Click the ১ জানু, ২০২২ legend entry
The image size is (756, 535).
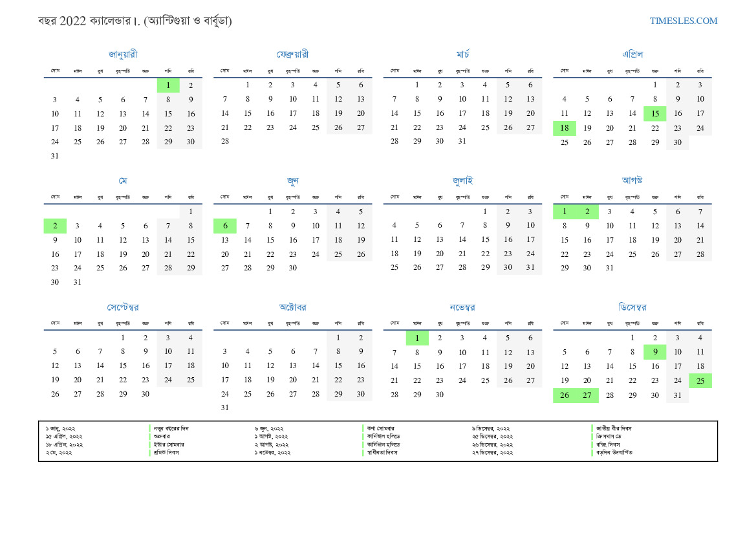point(61,428)
